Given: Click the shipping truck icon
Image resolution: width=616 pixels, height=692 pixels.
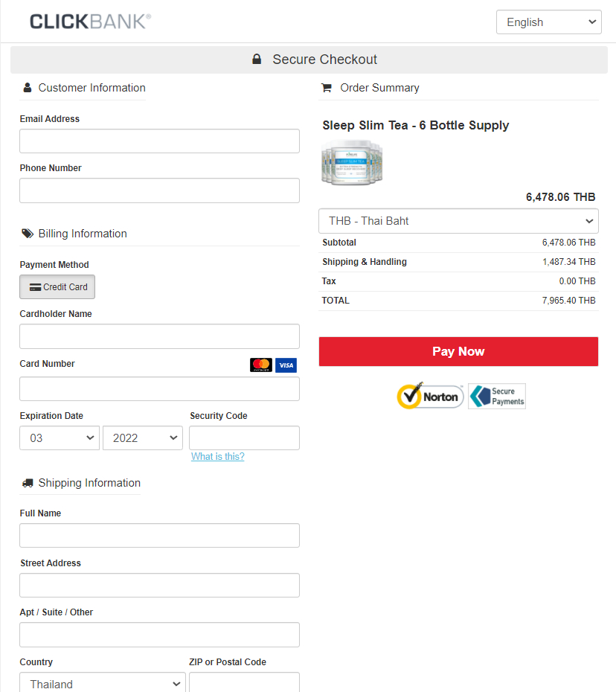Looking at the screenshot, I should point(28,483).
